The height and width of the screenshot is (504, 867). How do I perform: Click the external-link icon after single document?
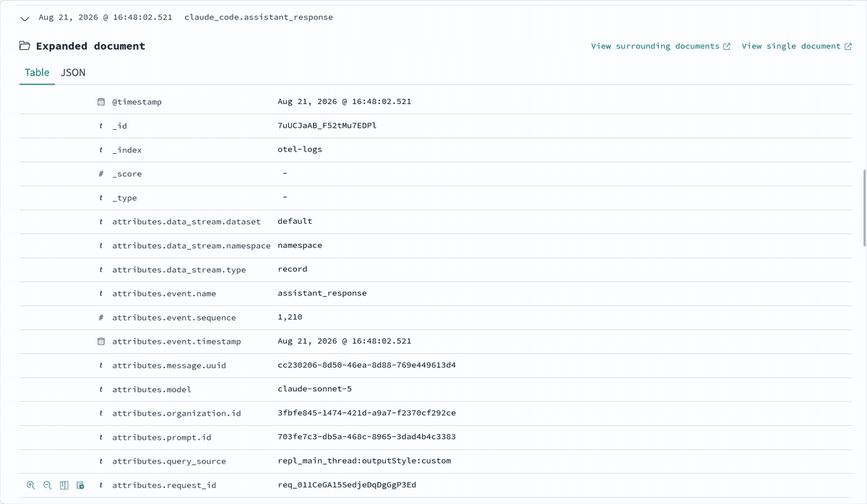click(x=847, y=46)
